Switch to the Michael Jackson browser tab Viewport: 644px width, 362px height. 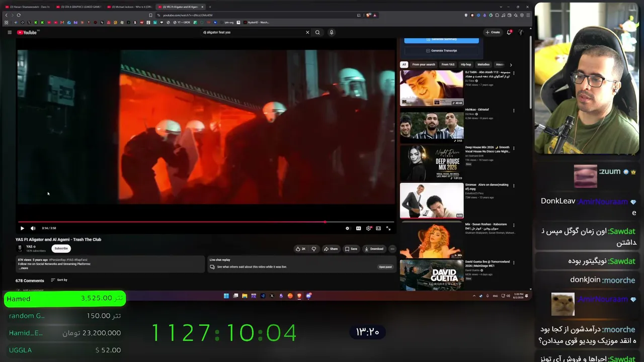click(129, 7)
